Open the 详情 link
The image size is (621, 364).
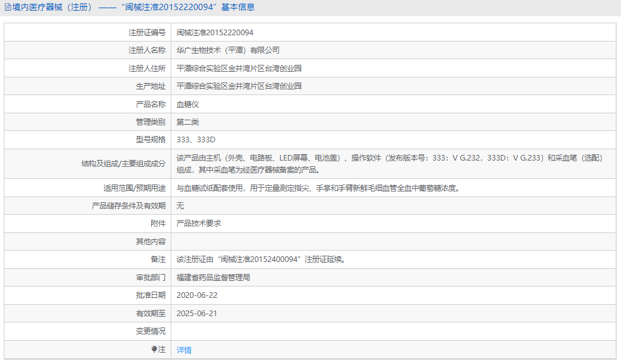pyautogui.click(x=184, y=350)
